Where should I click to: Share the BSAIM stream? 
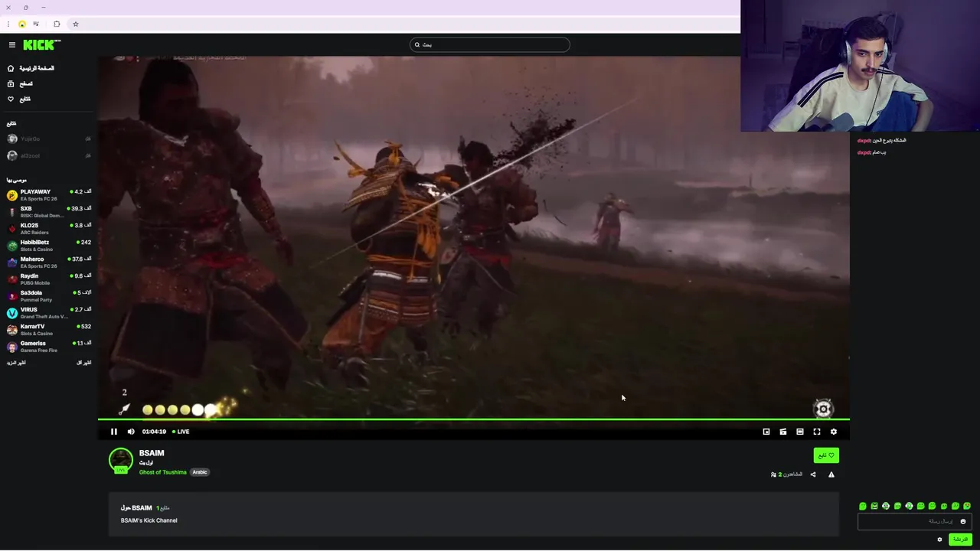(813, 474)
